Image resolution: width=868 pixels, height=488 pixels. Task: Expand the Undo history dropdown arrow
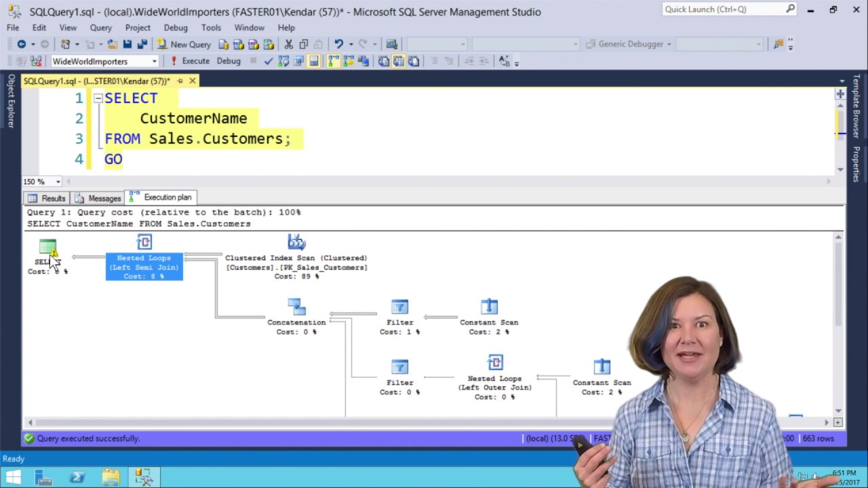pyautogui.click(x=351, y=44)
